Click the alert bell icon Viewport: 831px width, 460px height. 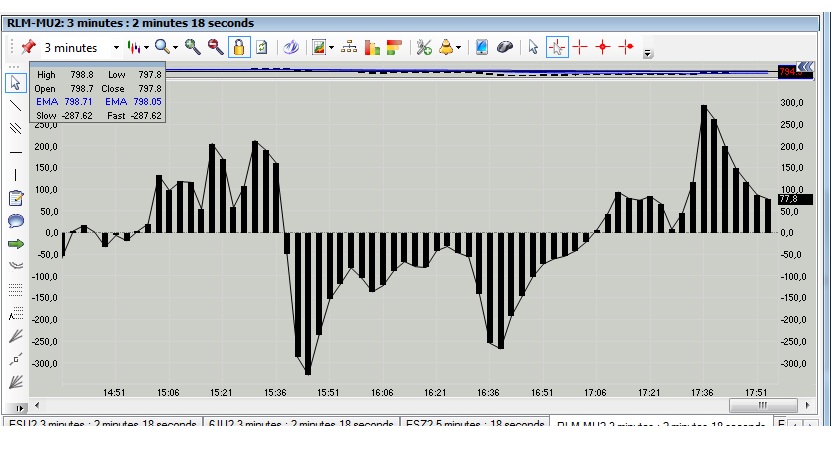pos(446,47)
